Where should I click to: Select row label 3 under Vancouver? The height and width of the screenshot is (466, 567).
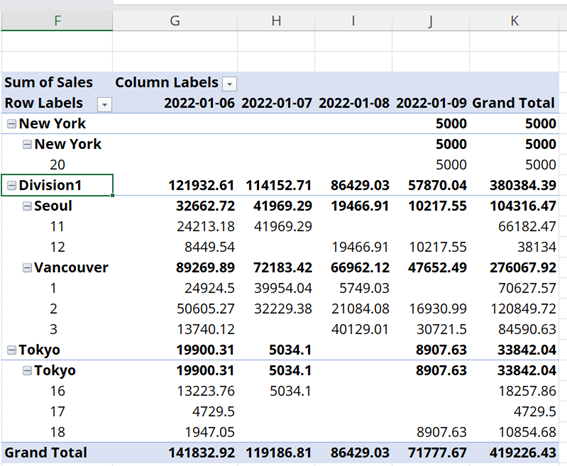tap(54, 329)
